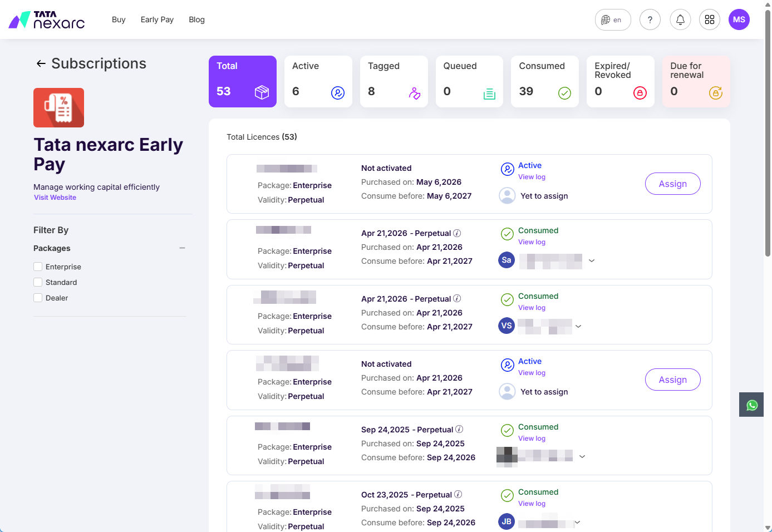View log for Oct 23,2025 - Perpetual licence
The height and width of the screenshot is (532, 772).
click(532, 504)
